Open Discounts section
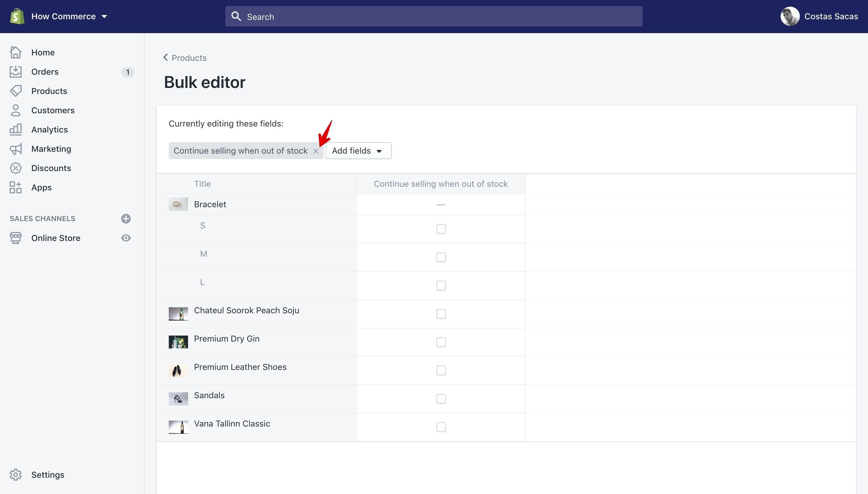Viewport: 868px width, 494px height. 51,168
